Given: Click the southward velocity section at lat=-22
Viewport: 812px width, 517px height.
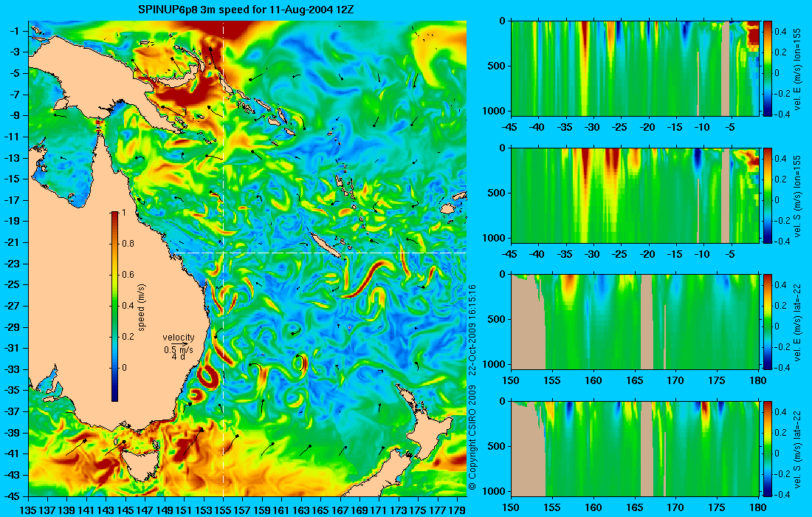Looking at the screenshot, I should coord(635,448).
